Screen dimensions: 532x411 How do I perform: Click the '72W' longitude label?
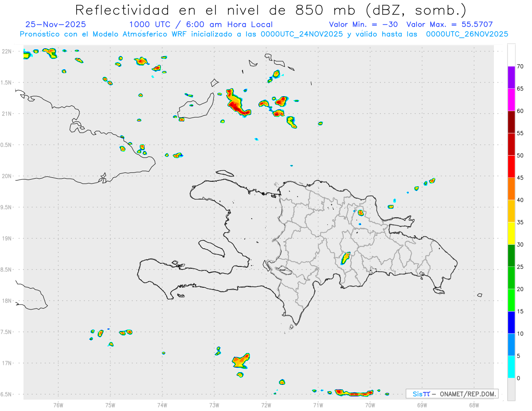click(x=266, y=405)
